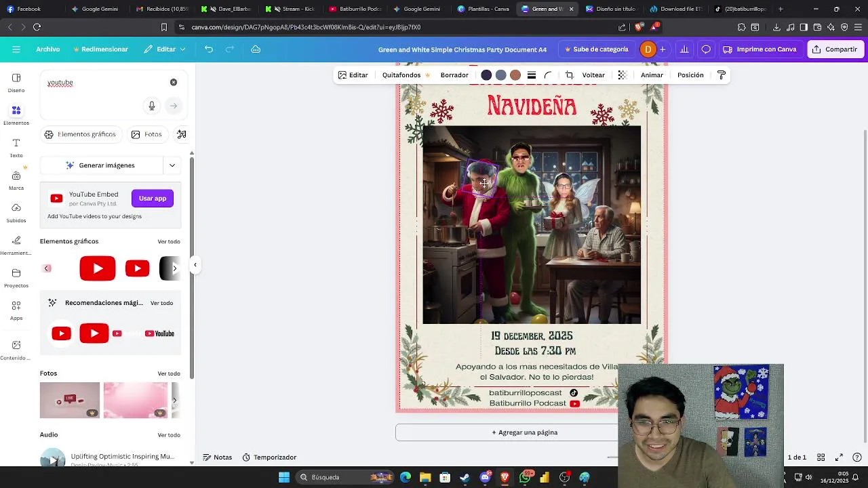The width and height of the screenshot is (868, 488).
Task: Open the Elementos sidebar panel
Action: 16,115
